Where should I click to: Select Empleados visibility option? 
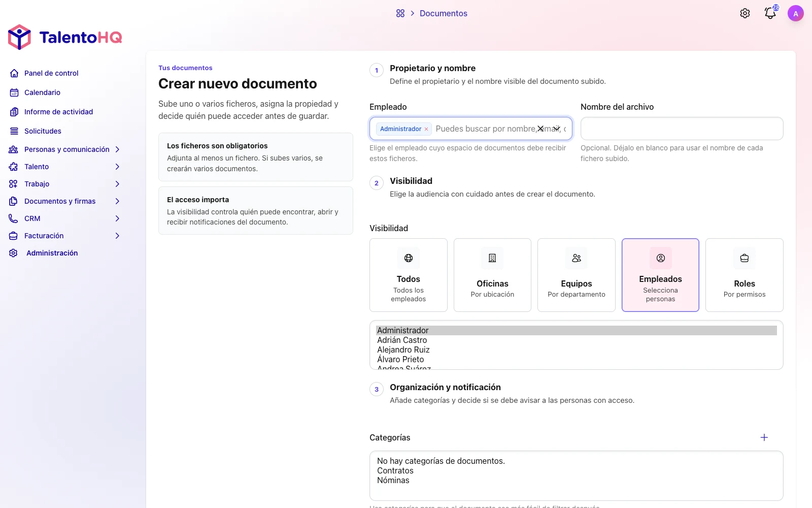(x=660, y=275)
